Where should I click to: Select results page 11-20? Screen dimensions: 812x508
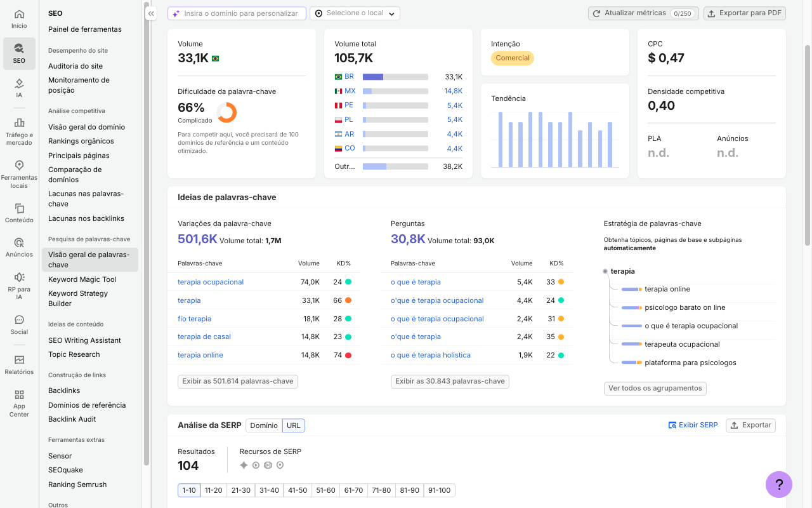pos(214,490)
